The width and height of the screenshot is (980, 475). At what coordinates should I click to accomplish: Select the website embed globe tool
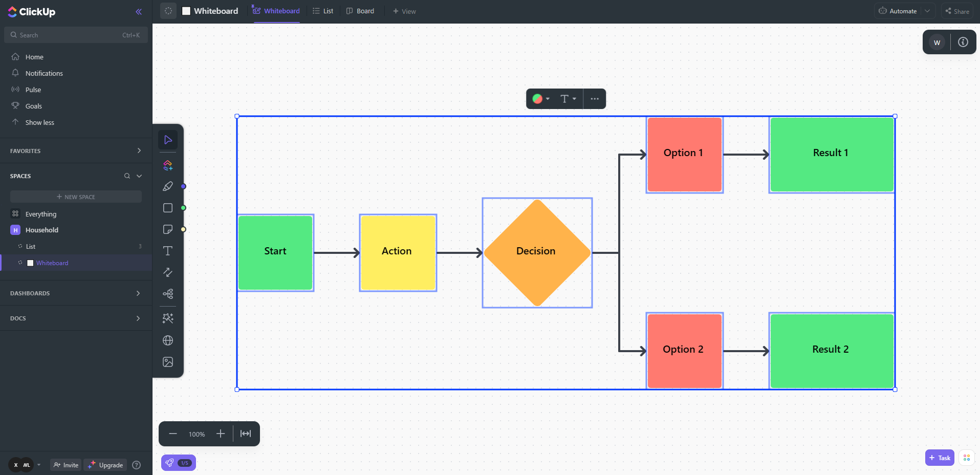(x=168, y=340)
